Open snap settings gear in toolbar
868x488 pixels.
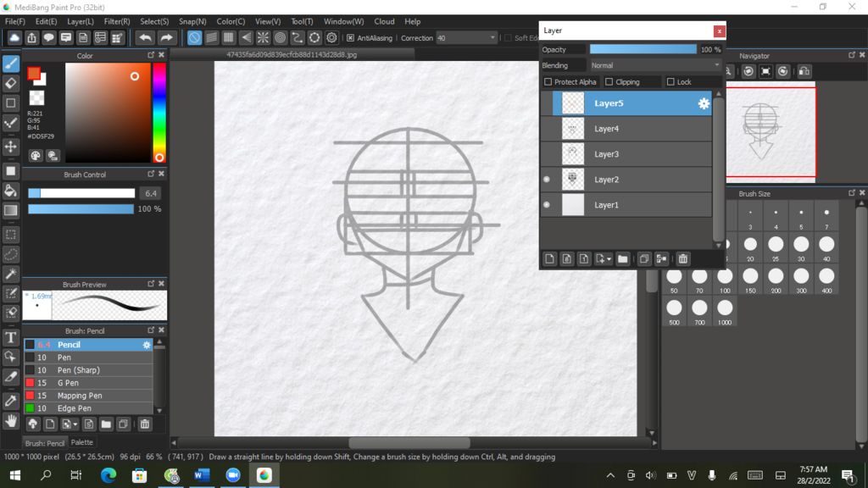click(331, 37)
